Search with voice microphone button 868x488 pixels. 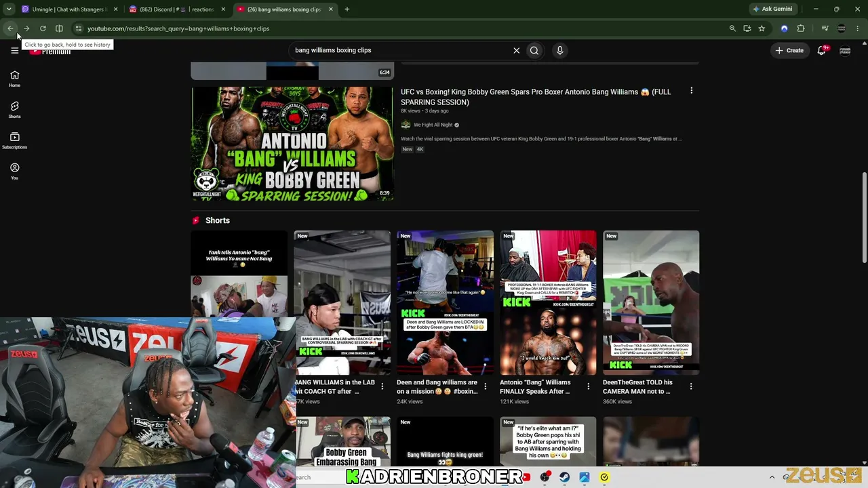[x=559, y=50]
